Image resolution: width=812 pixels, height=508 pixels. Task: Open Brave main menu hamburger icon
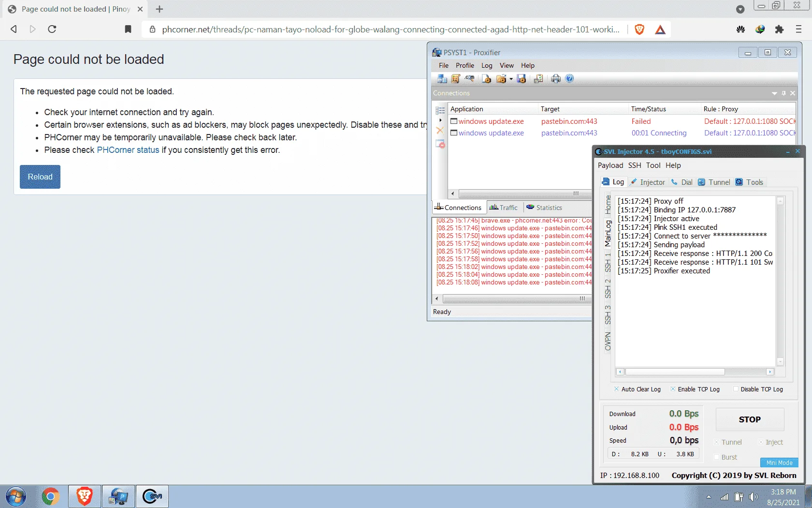[798, 30]
